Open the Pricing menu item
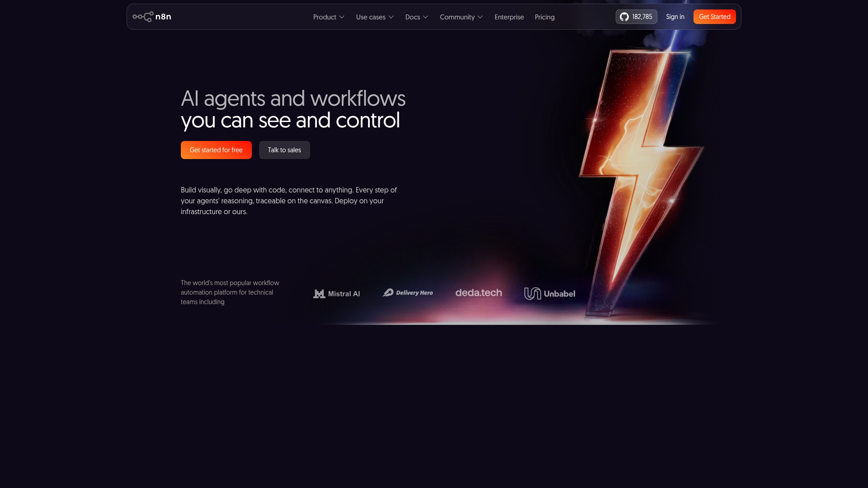The width and height of the screenshot is (868, 488). pos(544,17)
